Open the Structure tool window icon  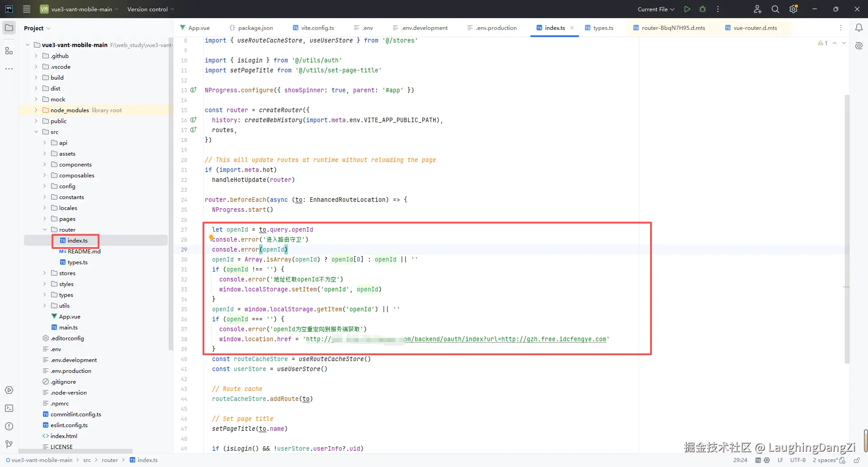[9, 51]
